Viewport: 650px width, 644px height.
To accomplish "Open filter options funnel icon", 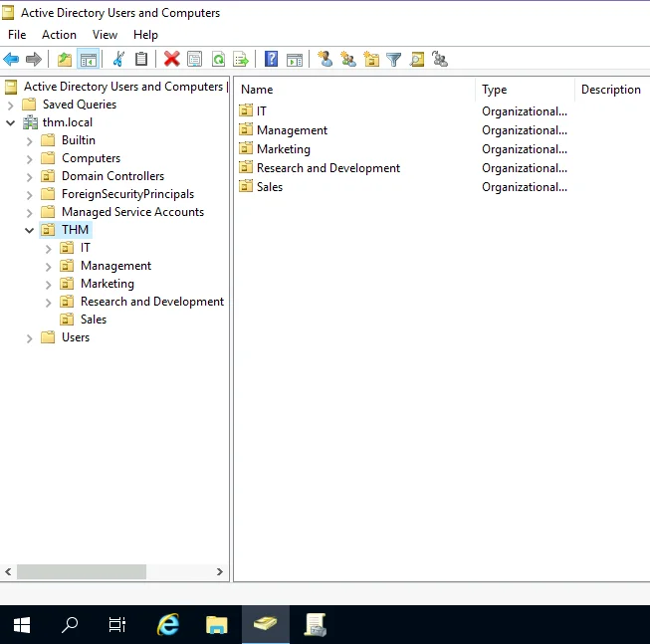I will [x=394, y=60].
